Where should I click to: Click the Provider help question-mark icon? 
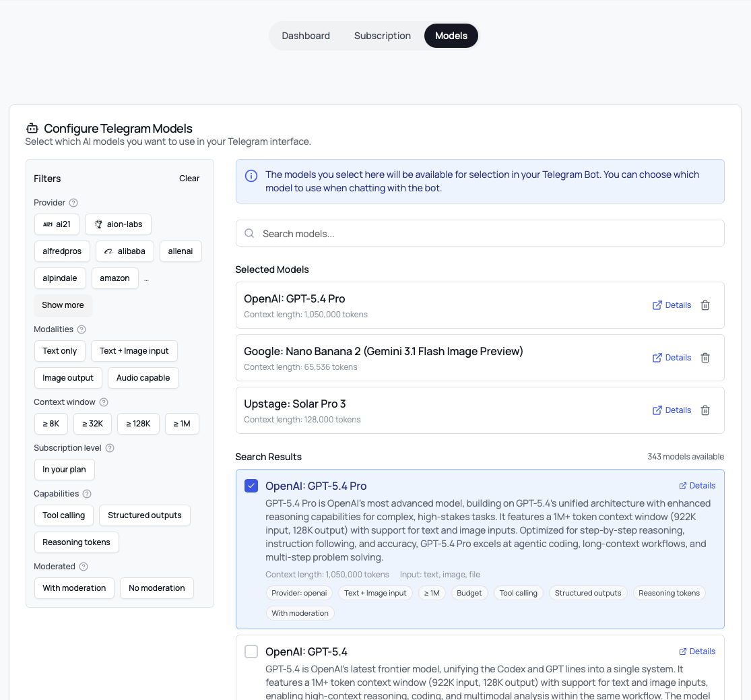point(74,203)
